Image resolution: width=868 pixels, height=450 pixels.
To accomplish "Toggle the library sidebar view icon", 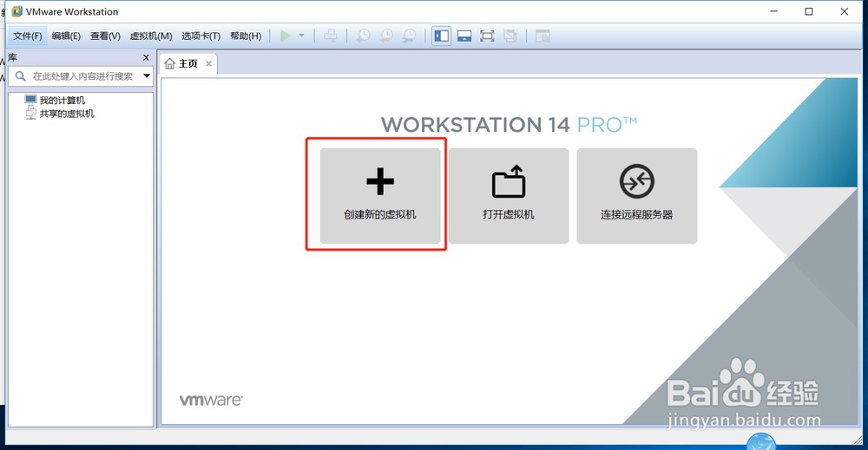I will 441,36.
